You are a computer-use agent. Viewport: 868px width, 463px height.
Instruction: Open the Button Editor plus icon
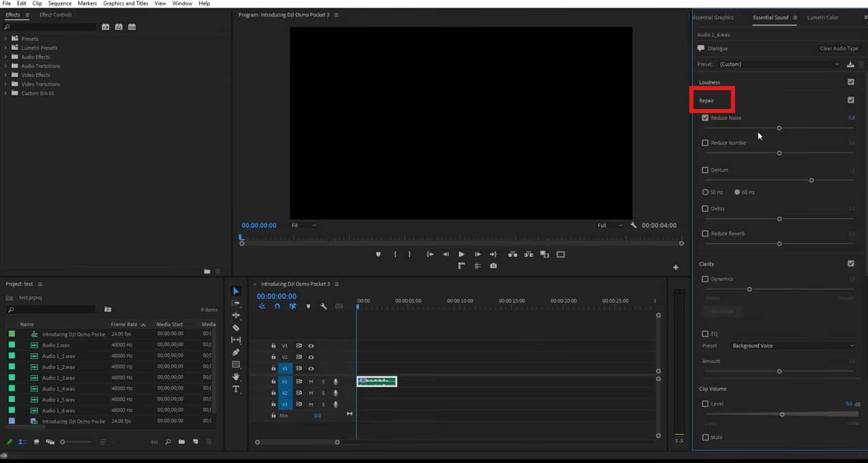(676, 268)
